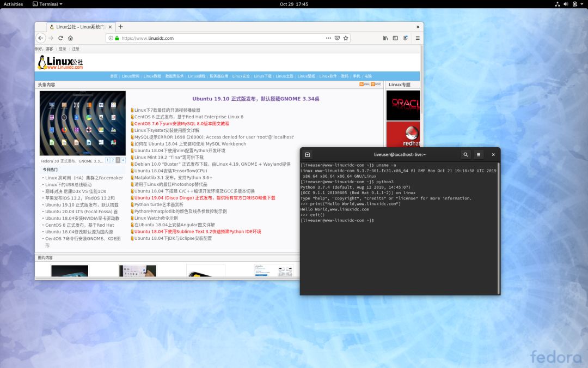Open the terminal hamburger menu
This screenshot has width=588, height=368.
[x=479, y=154]
